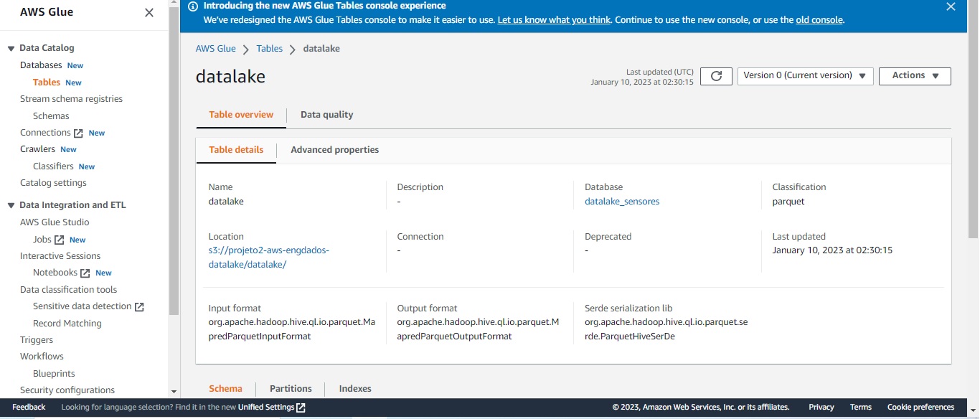980x419 pixels.
Task: Switch to the Data quality tab
Action: click(x=326, y=114)
